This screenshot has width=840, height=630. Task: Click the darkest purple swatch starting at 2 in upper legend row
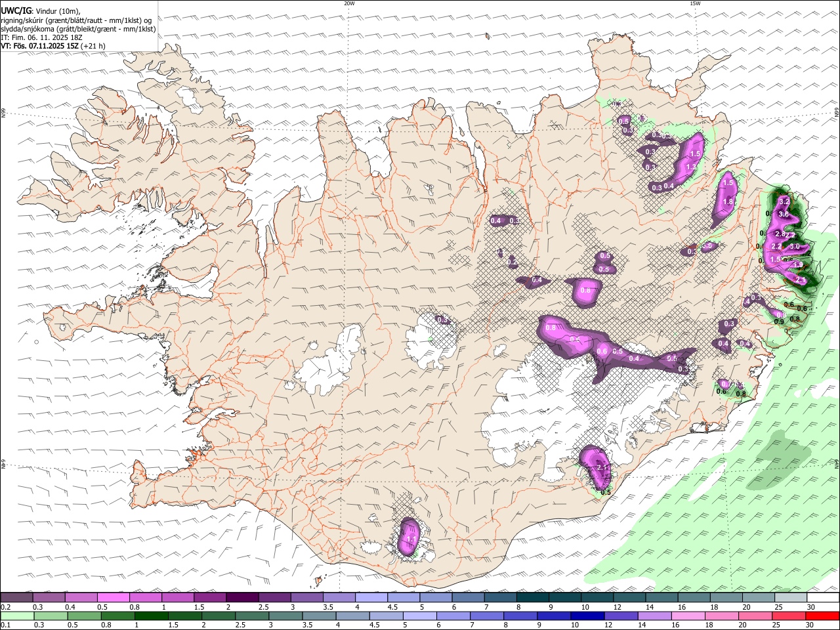pyautogui.click(x=241, y=597)
